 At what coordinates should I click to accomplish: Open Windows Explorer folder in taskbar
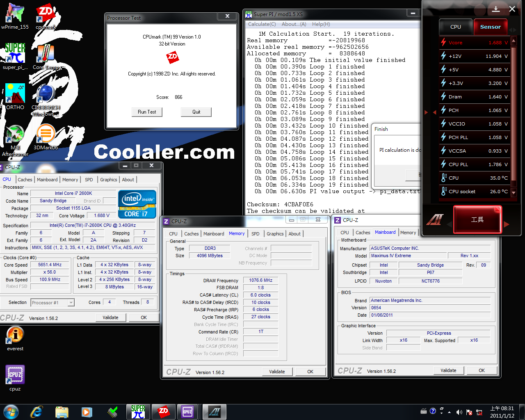[x=62, y=412]
